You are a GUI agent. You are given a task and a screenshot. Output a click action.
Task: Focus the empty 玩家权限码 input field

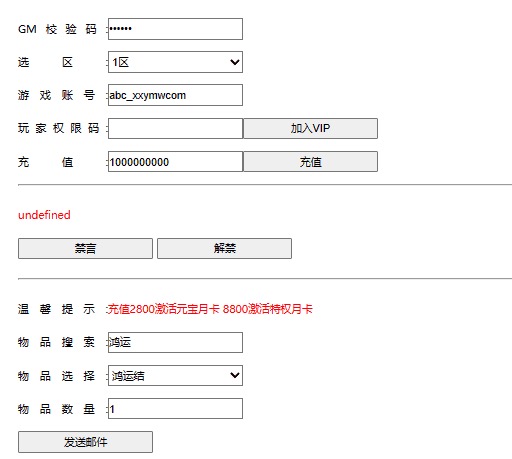pyautogui.click(x=175, y=128)
